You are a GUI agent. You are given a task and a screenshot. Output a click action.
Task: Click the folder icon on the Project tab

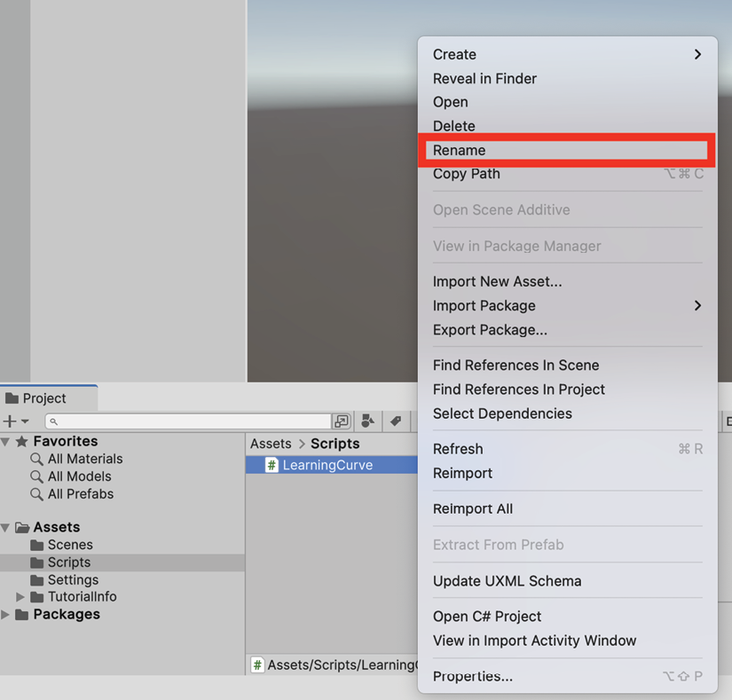coord(12,398)
